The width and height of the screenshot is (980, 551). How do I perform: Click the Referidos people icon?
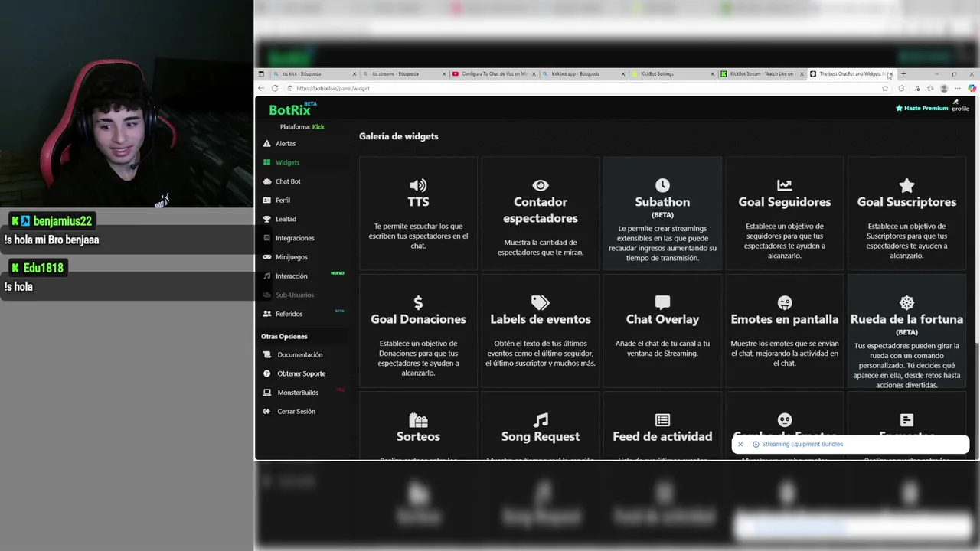[x=266, y=314]
